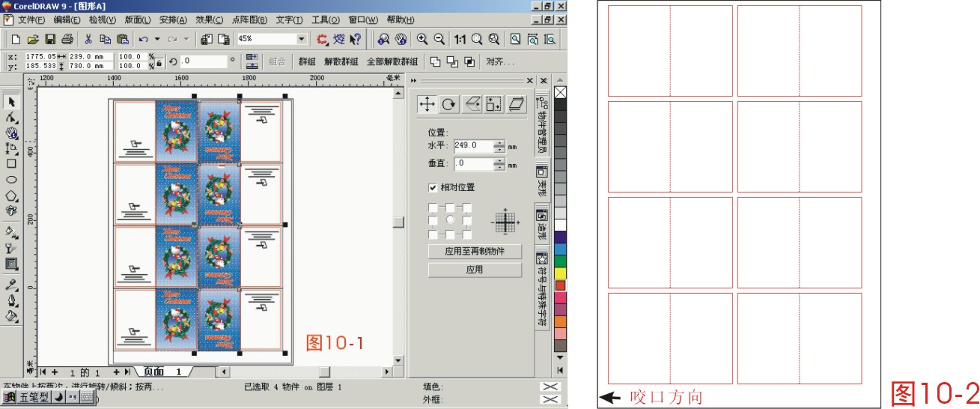
Task: Toggle the lock ratio padlock button
Action: pos(159,61)
